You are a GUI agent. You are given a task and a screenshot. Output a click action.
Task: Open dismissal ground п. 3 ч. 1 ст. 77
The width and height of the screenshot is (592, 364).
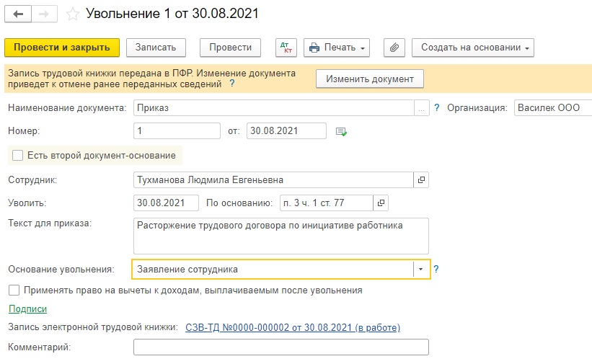(381, 203)
